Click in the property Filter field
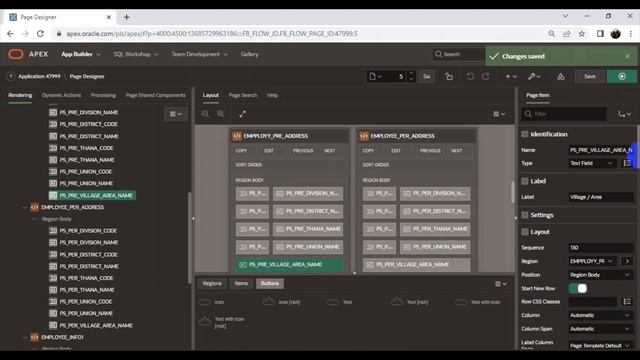Viewport: 640px width, 360px height. tap(564, 114)
